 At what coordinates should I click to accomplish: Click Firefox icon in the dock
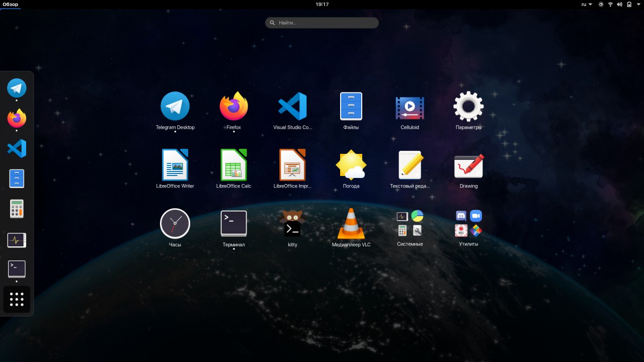(17, 119)
